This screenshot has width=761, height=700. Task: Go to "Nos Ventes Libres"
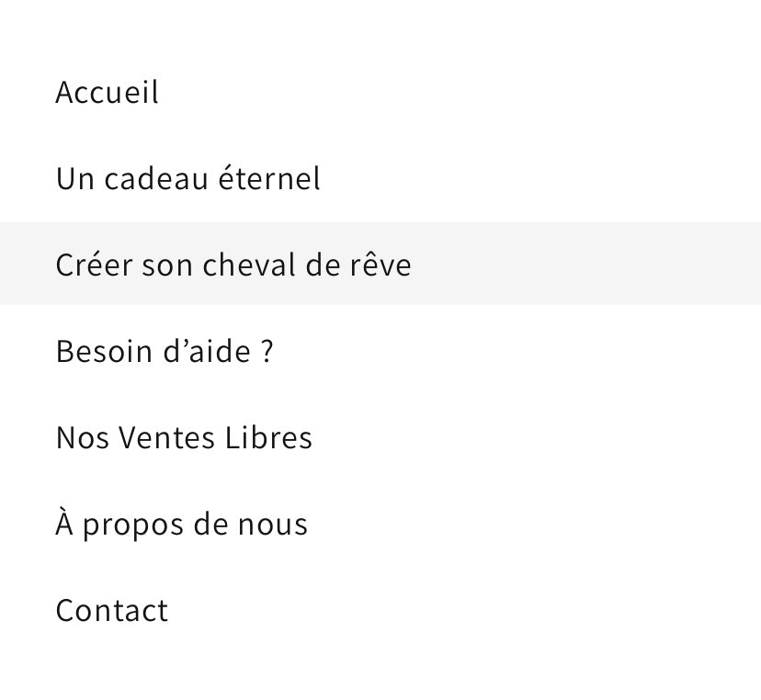click(x=184, y=437)
